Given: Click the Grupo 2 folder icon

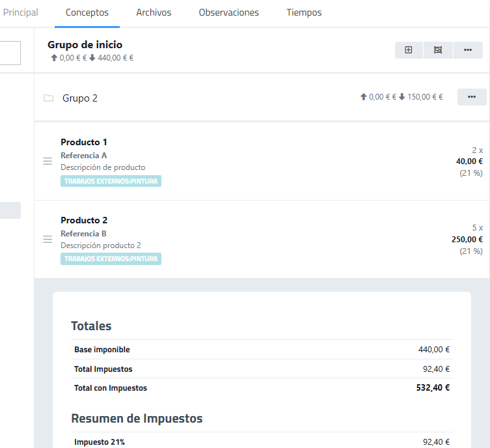Looking at the screenshot, I should click(x=48, y=98).
